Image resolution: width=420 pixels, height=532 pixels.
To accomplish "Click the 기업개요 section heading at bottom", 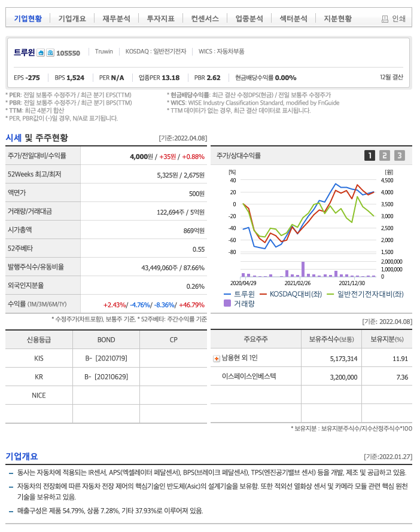I will click(x=22, y=456).
